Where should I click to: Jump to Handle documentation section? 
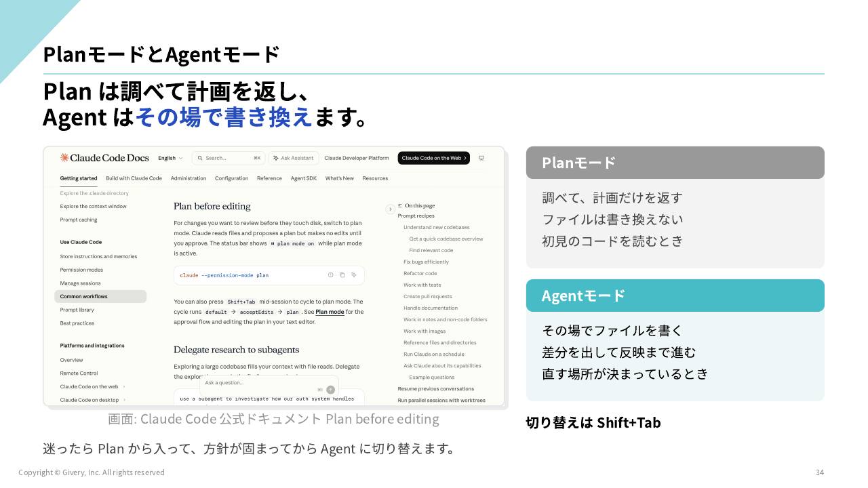click(431, 308)
